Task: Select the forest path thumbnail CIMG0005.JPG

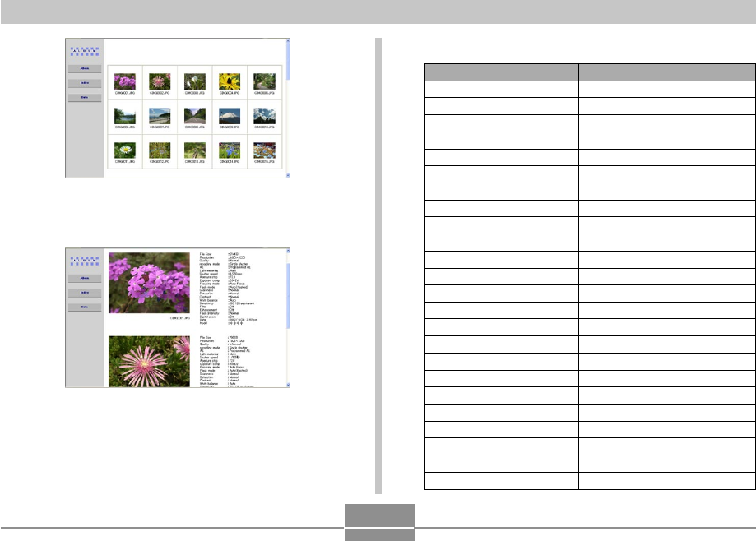Action: 264,81
